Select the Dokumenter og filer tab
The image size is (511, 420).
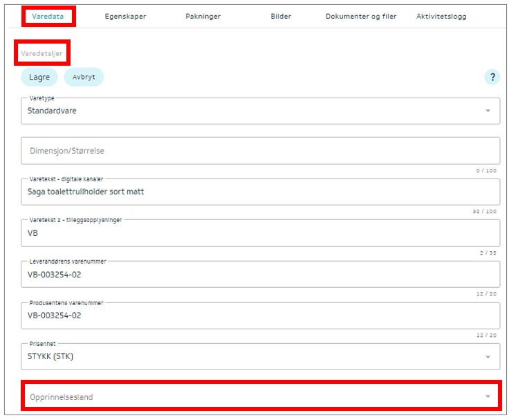(x=361, y=16)
